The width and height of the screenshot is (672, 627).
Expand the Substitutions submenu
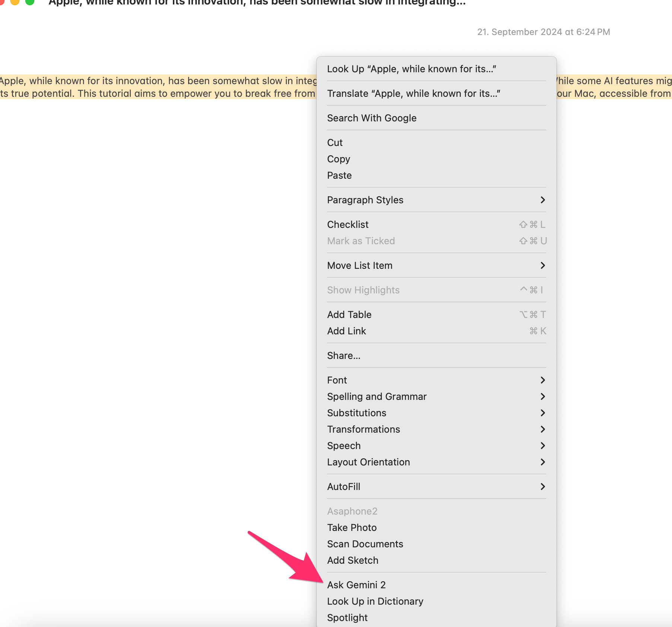click(x=436, y=413)
